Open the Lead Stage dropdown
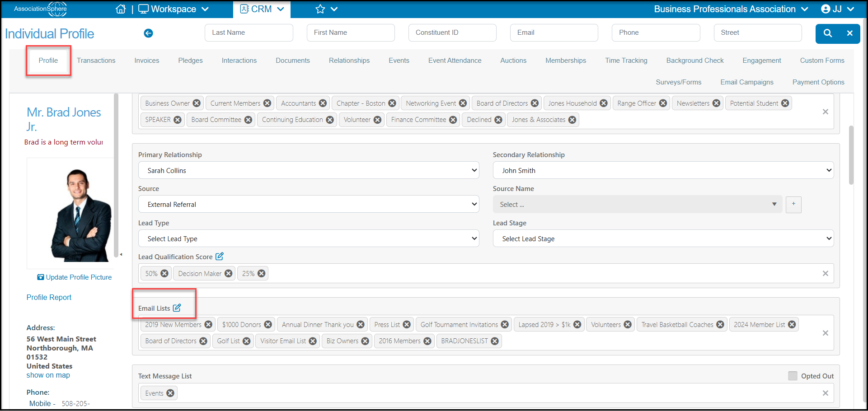Screen dimensions: 868x411 coord(663,238)
